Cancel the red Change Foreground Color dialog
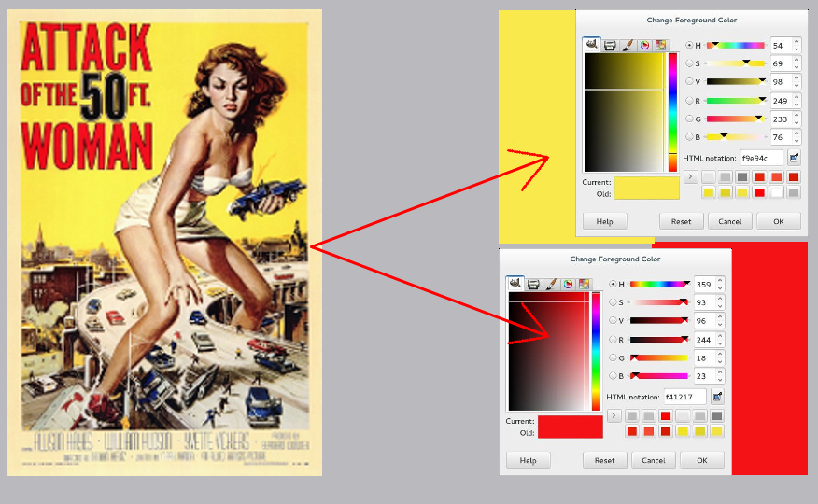The image size is (818, 504). [653, 460]
